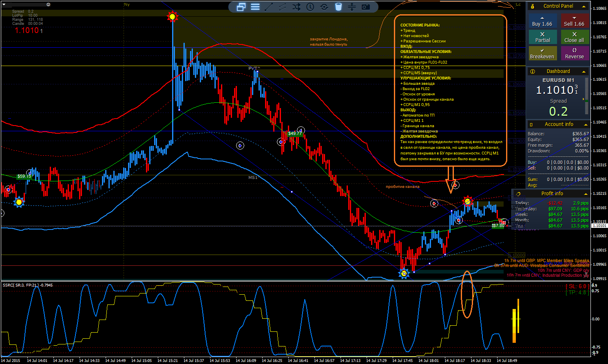The height and width of the screenshot is (364, 608).
Task: Click the Yesterday profit $97.09 value
Action: (x=555, y=209)
